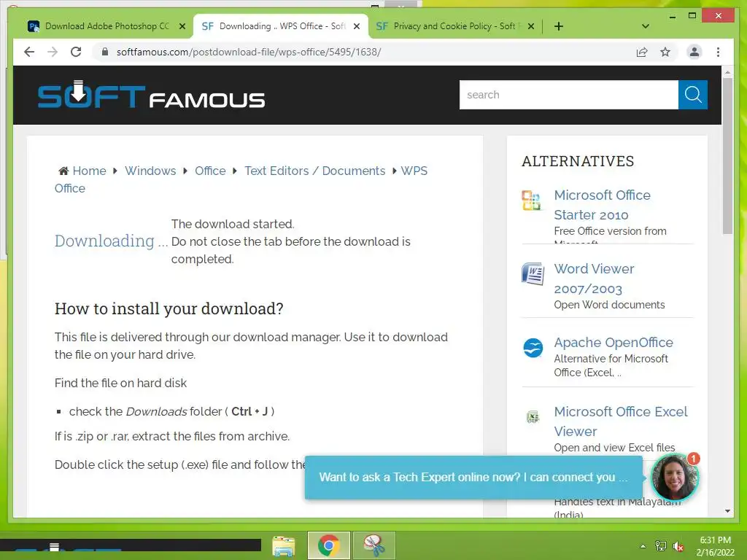The width and height of the screenshot is (747, 560).
Task: Click the page vertical scrollbar thumb
Action: (x=727, y=155)
